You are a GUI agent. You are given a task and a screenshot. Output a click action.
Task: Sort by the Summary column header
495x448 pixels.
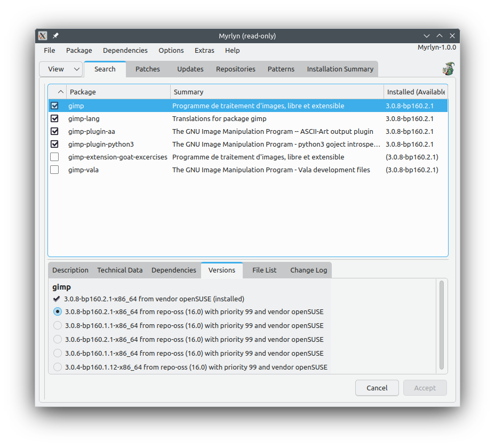276,92
